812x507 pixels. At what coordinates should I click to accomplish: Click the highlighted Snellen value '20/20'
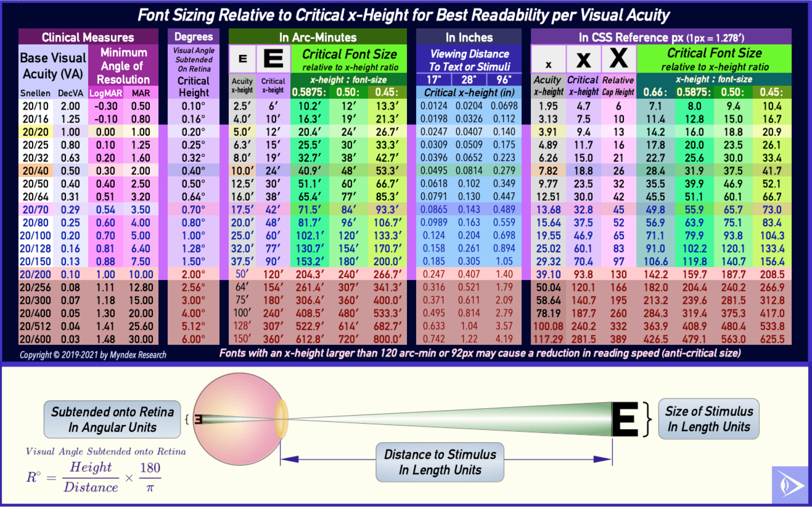35,132
